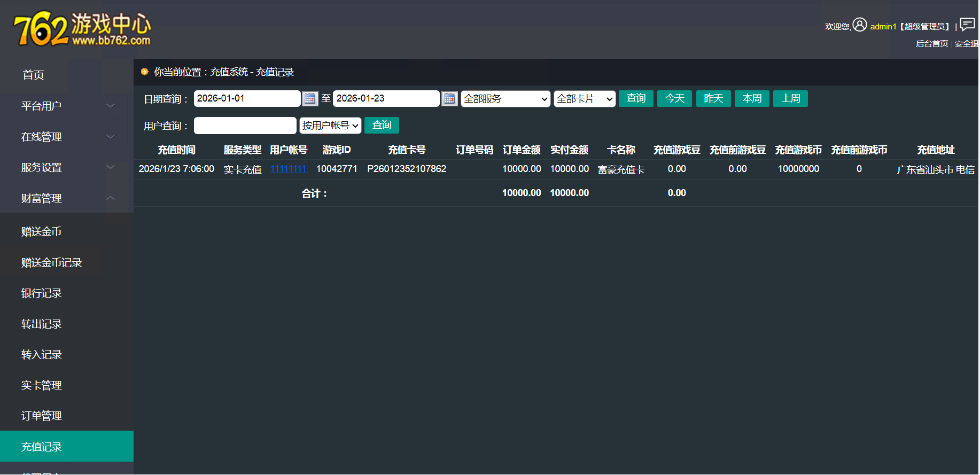Click the orange breadcrumb location icon
980x475 pixels.
point(144,72)
